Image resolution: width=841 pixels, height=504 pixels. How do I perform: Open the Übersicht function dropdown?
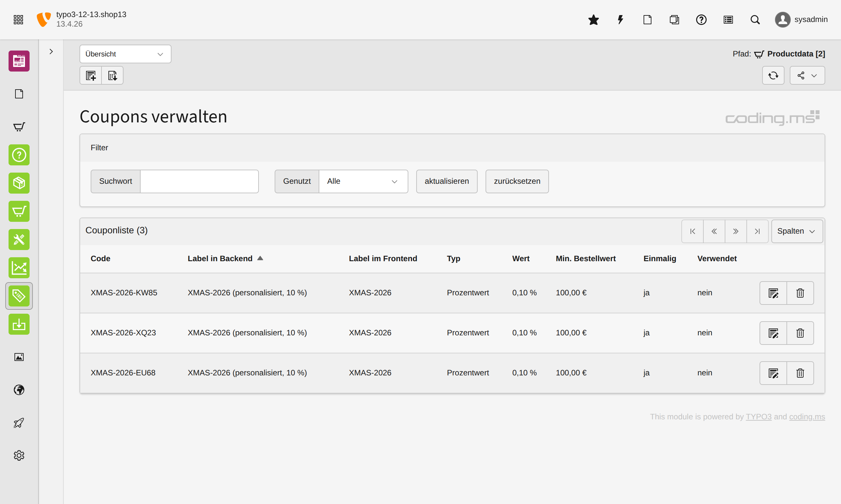click(125, 54)
